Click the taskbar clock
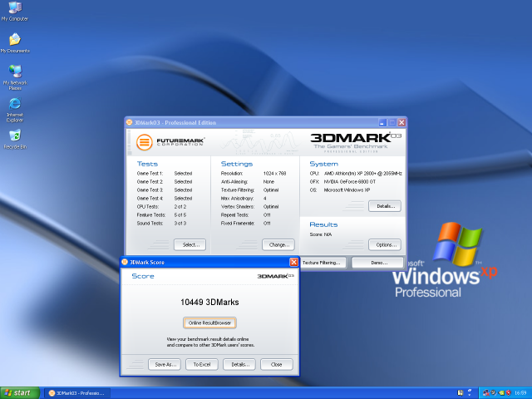Image resolution: width=532 pixels, height=399 pixels. (x=520, y=393)
